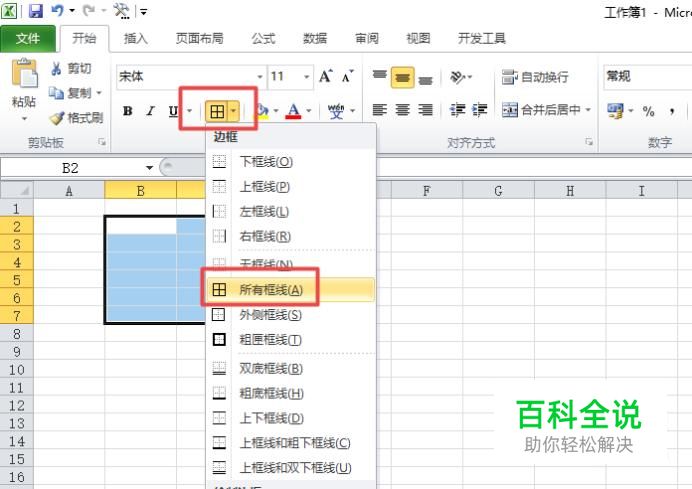The height and width of the screenshot is (489, 692).
Task: Apply red font color A
Action: pos(293,111)
